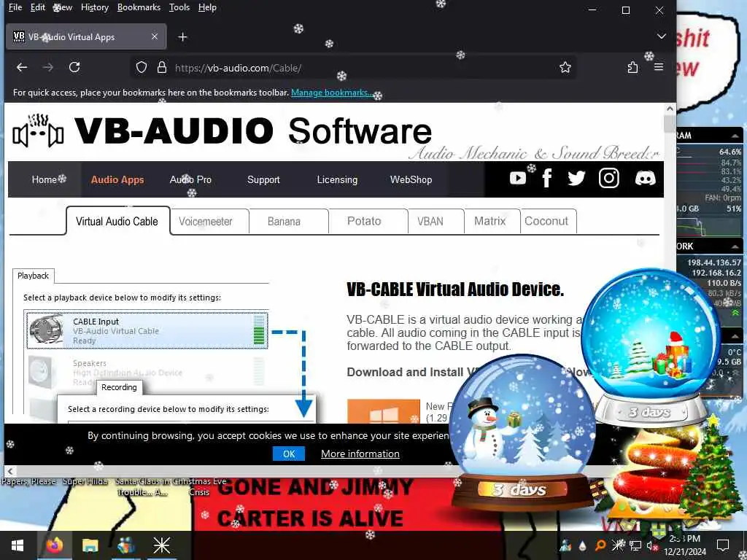Open notification center icon
747x560 pixels.
723,545
